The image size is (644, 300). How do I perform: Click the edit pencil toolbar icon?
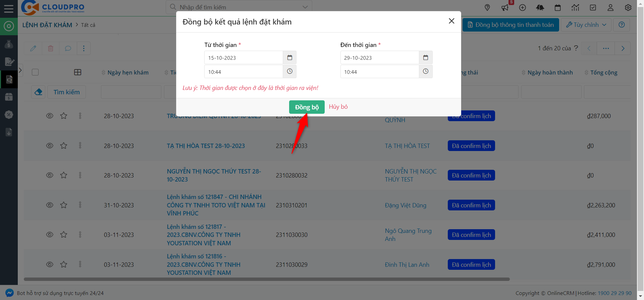tap(33, 48)
